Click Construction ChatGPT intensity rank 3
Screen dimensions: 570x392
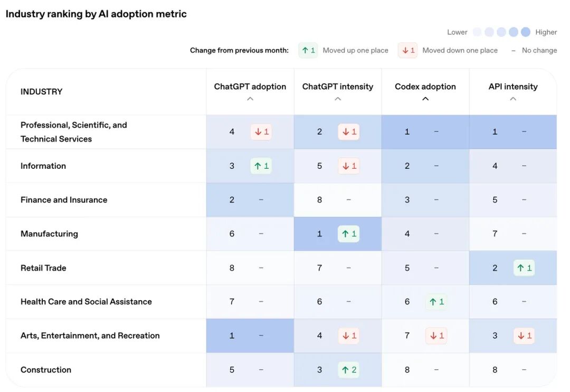[x=319, y=370]
